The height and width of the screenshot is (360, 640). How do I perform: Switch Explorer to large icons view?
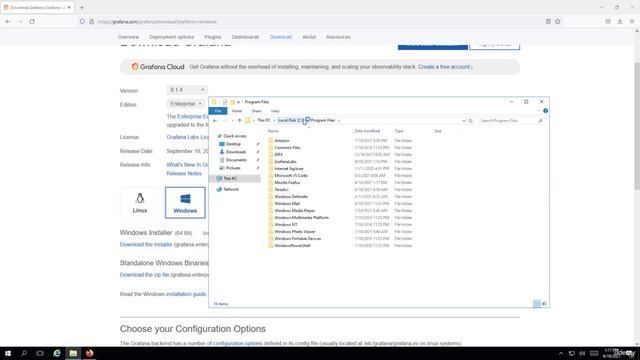coord(544,304)
